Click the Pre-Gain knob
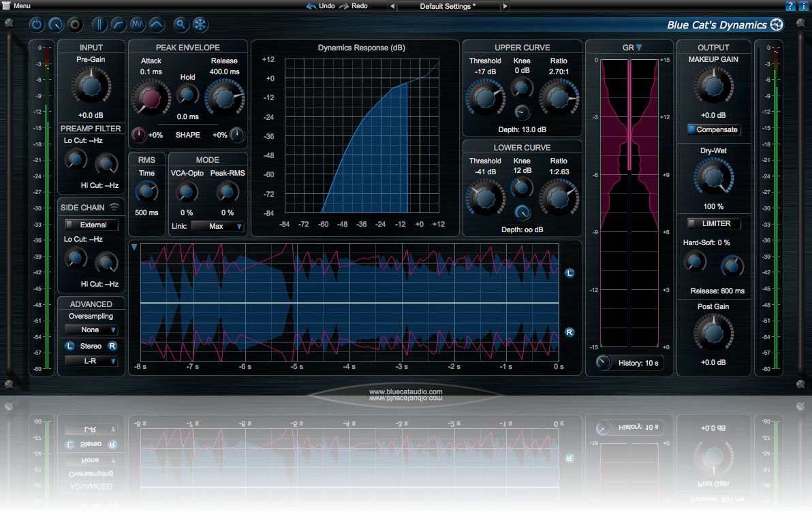 point(91,86)
